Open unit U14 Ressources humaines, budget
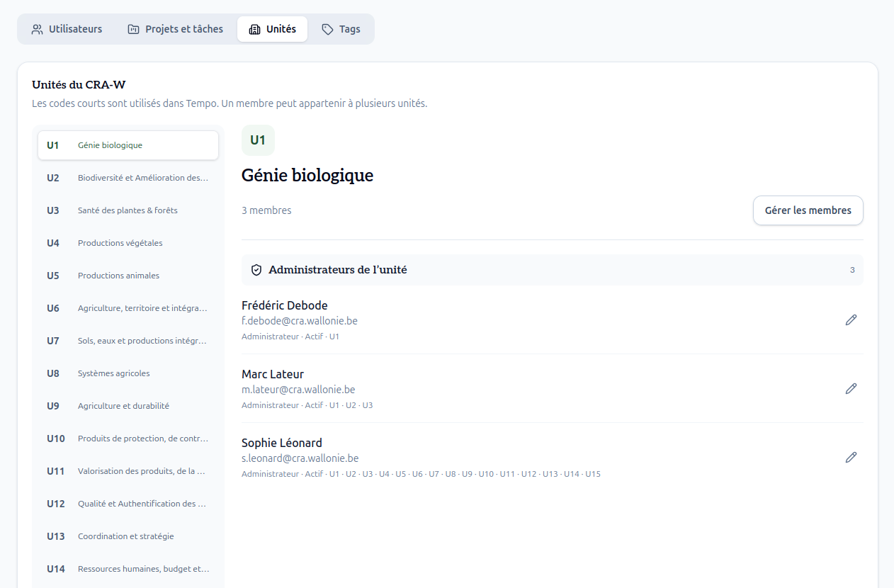894x588 pixels. click(128, 569)
